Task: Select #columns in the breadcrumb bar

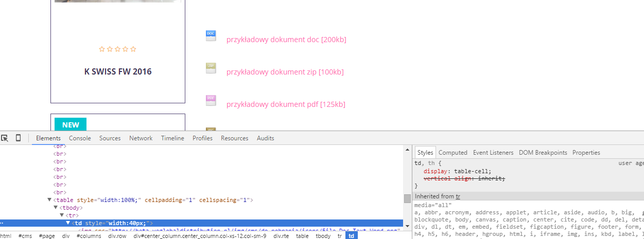Action: click(89, 236)
